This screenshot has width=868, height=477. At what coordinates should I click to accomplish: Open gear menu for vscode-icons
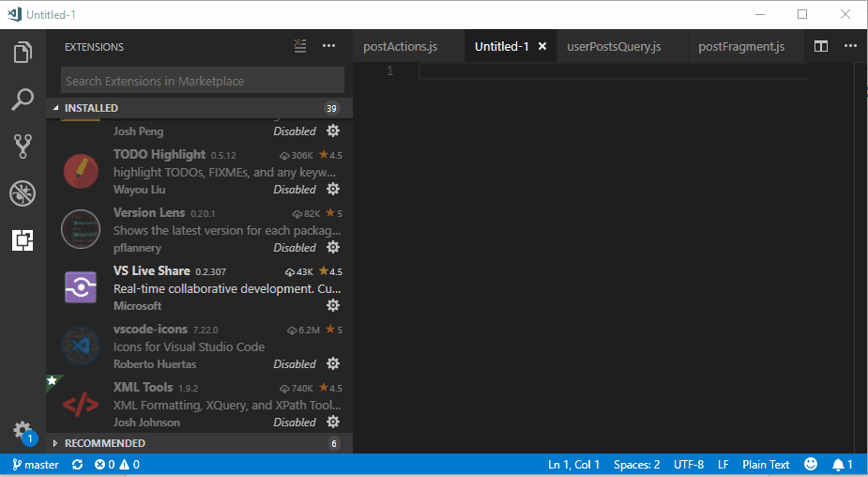click(x=333, y=363)
